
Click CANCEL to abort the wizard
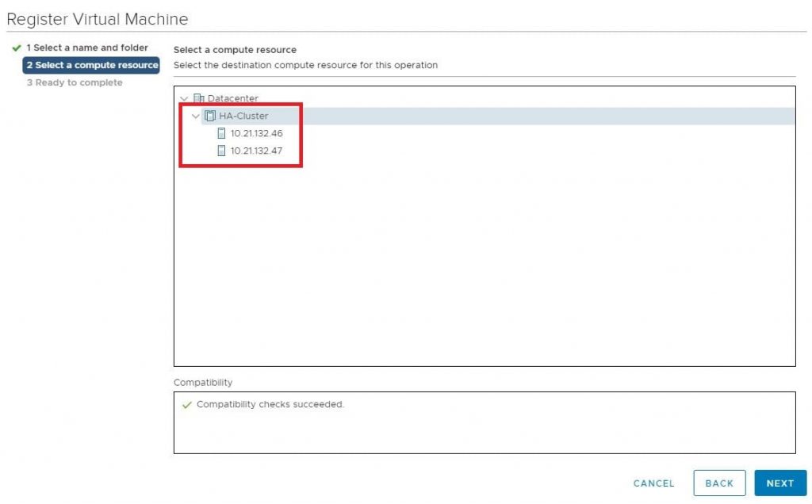click(653, 483)
